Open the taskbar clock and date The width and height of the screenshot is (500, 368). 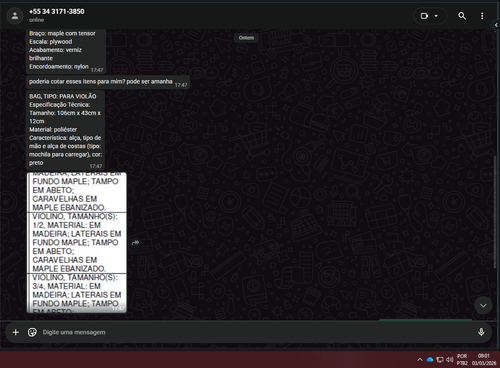[x=484, y=359]
